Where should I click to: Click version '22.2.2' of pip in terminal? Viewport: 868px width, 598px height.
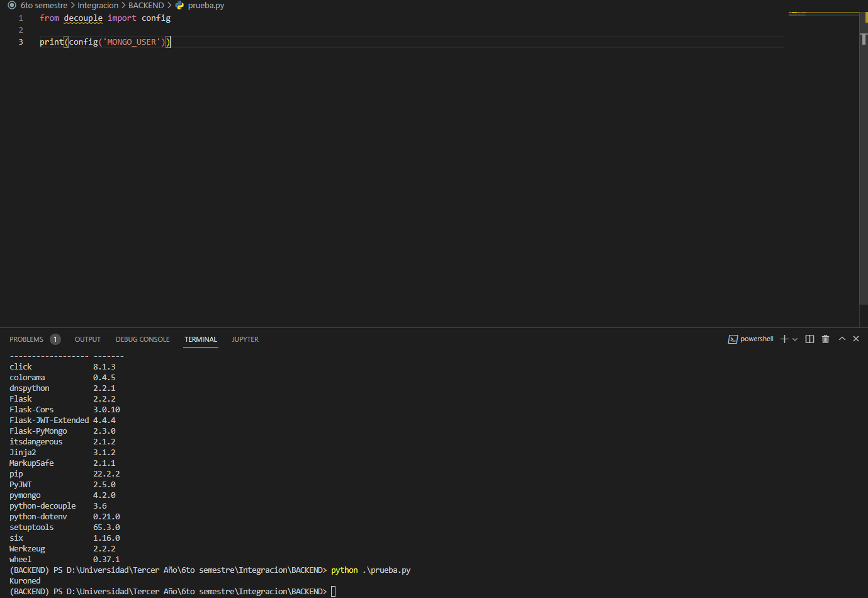tap(106, 474)
